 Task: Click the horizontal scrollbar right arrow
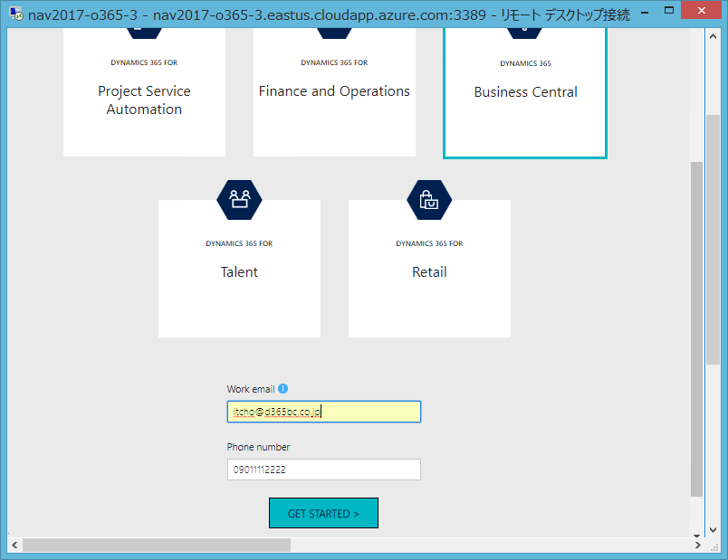pos(698,545)
